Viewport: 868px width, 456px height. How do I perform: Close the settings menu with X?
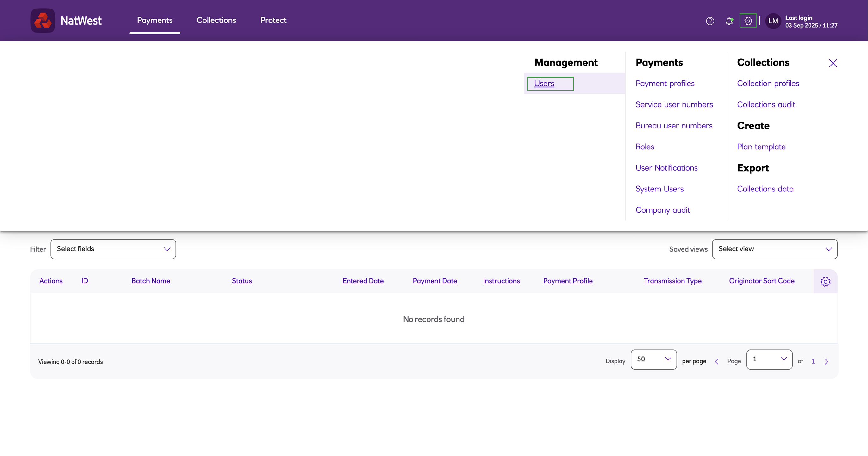tap(833, 63)
